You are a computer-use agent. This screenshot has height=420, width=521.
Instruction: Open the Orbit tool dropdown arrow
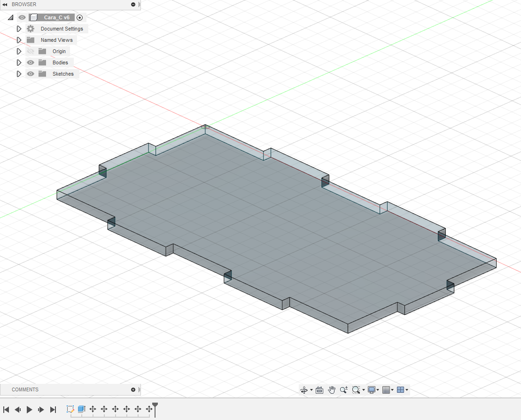coord(311,390)
